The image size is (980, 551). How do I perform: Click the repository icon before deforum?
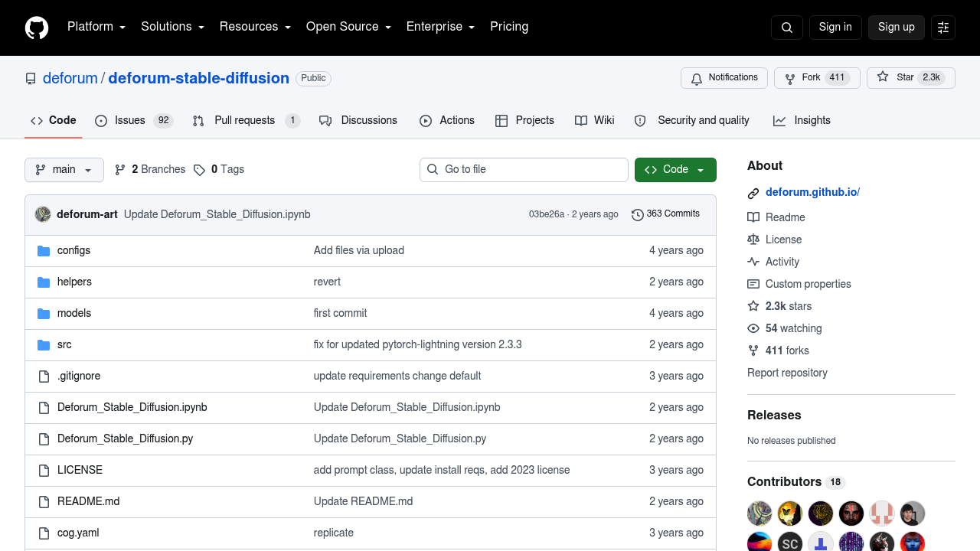(31, 79)
